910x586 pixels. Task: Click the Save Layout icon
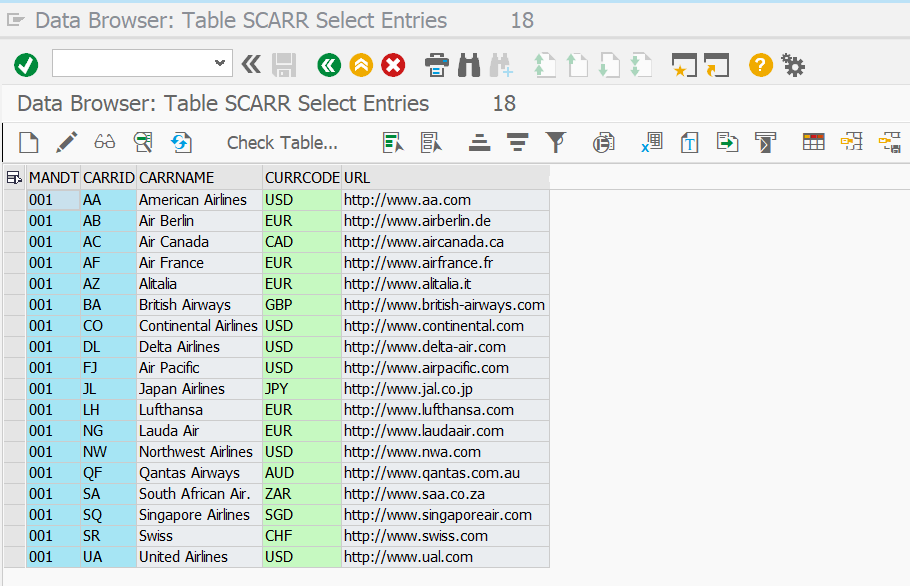890,142
